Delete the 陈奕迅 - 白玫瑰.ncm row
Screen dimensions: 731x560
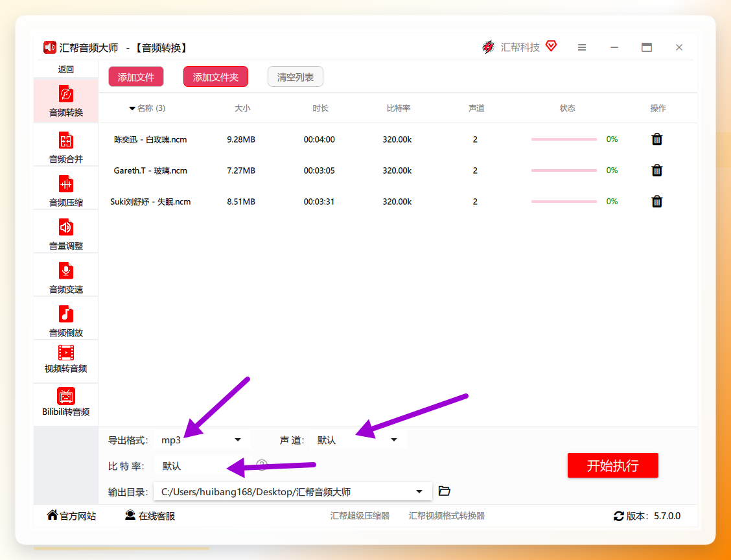click(657, 139)
